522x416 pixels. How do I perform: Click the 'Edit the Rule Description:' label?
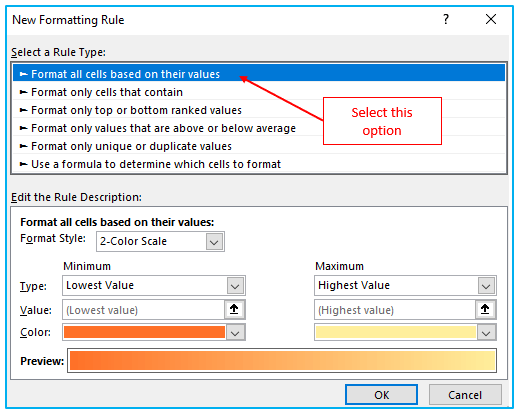(x=76, y=197)
